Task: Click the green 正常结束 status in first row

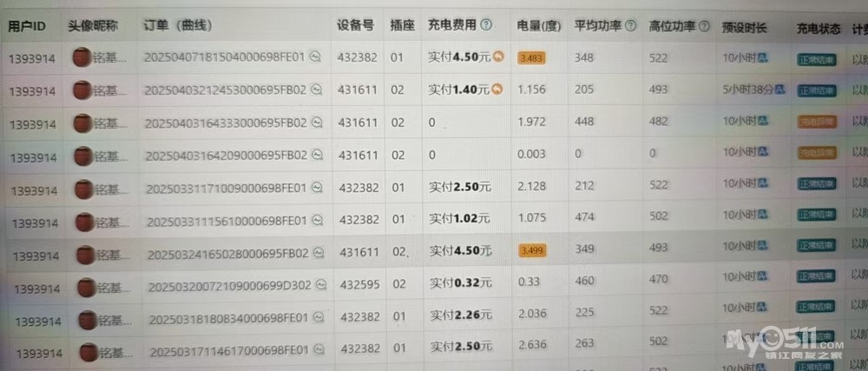Action: (815, 59)
